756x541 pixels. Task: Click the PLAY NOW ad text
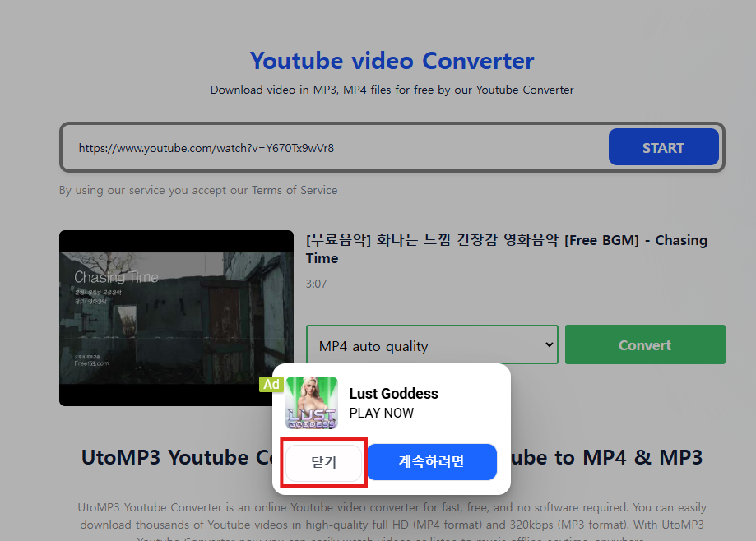pyautogui.click(x=382, y=413)
